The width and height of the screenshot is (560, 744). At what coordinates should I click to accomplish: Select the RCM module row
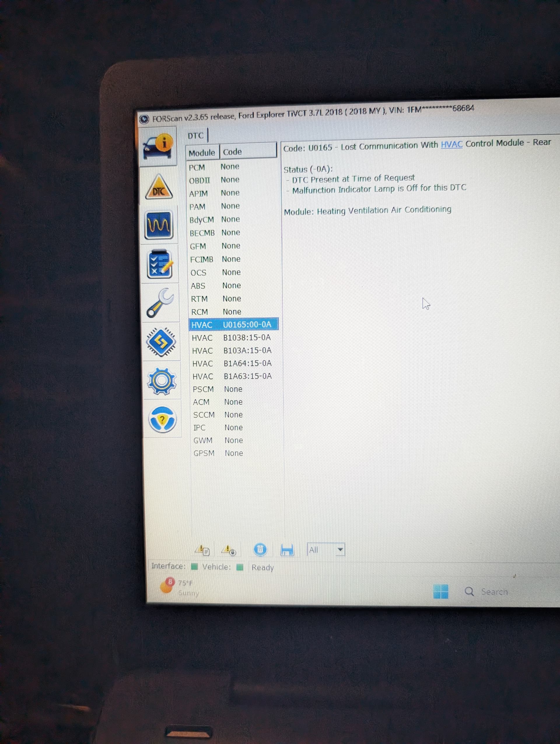tap(234, 311)
